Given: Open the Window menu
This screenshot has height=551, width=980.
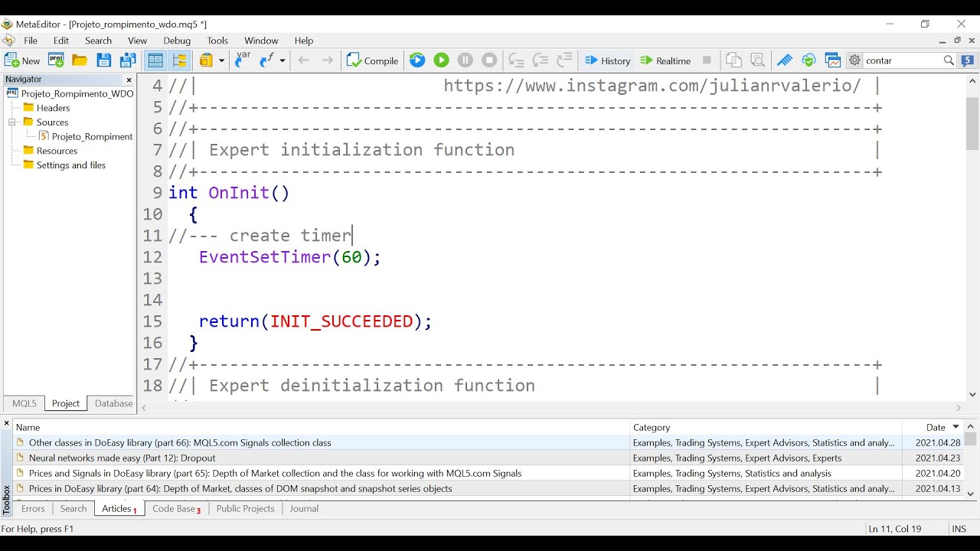Looking at the screenshot, I should click(x=261, y=41).
